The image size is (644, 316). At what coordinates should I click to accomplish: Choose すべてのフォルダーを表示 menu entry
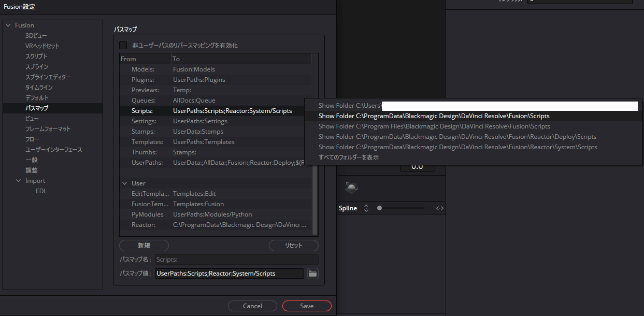click(473, 157)
